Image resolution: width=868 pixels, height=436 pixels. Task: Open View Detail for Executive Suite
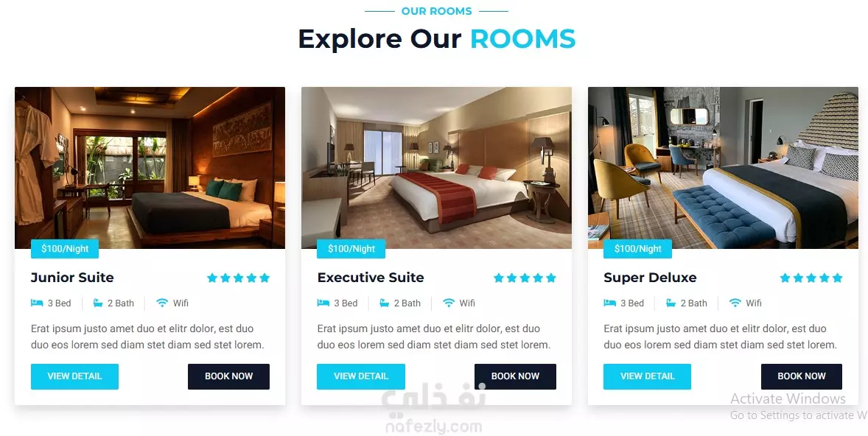click(361, 376)
